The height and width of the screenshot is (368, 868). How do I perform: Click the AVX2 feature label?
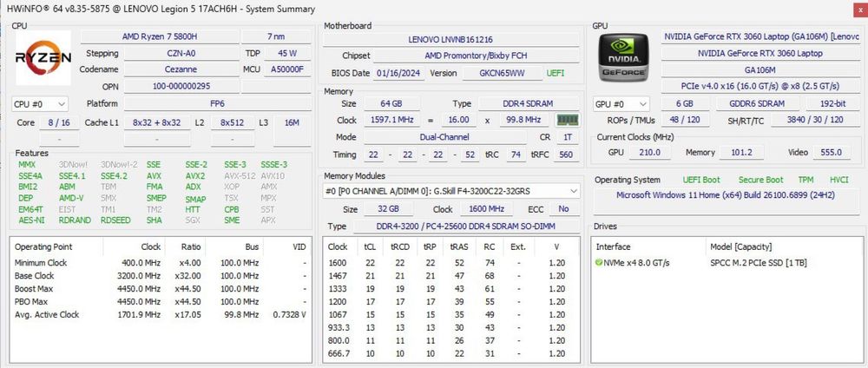[x=194, y=176]
